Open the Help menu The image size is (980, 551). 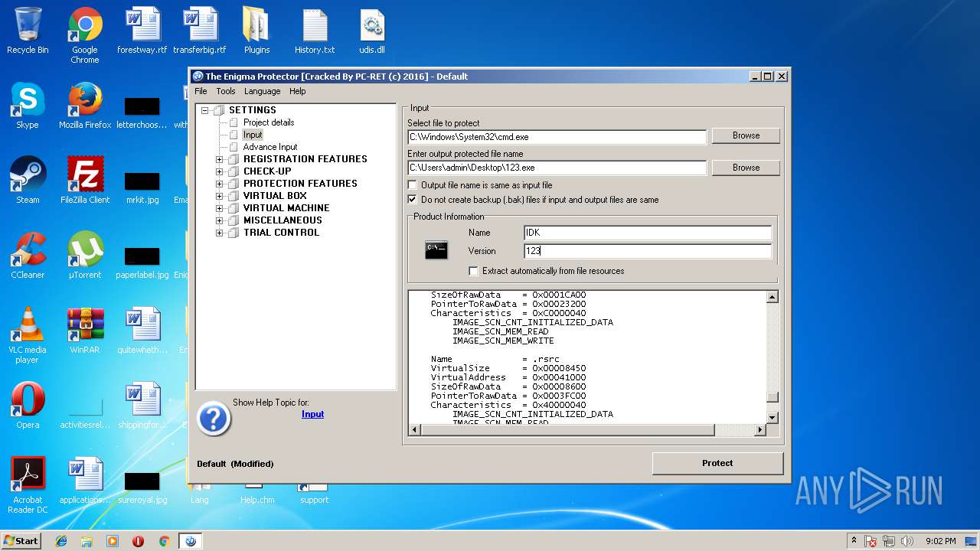[298, 91]
